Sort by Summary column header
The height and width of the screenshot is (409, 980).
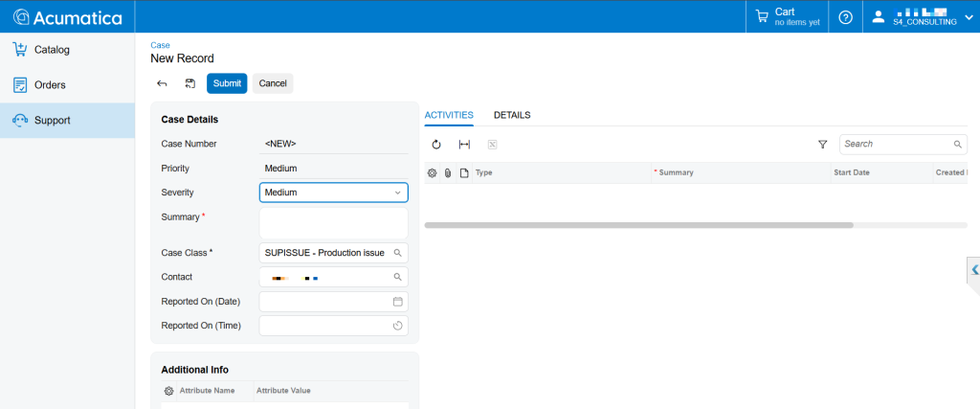(742, 172)
